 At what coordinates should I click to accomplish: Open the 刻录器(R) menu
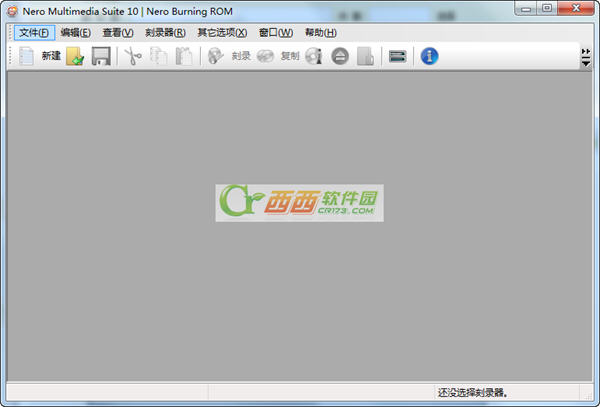165,33
